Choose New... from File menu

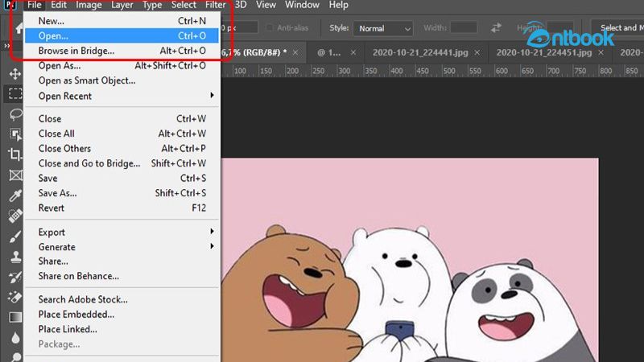point(122,21)
